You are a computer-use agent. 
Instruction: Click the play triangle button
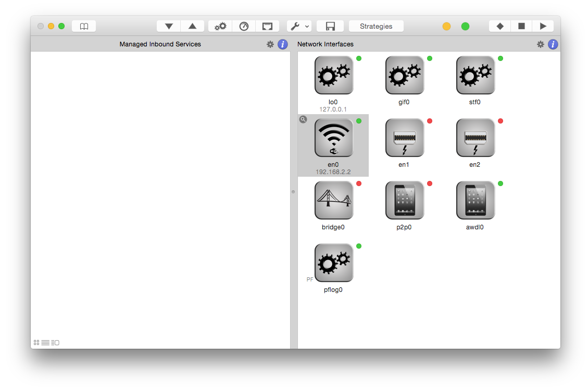[x=543, y=26]
